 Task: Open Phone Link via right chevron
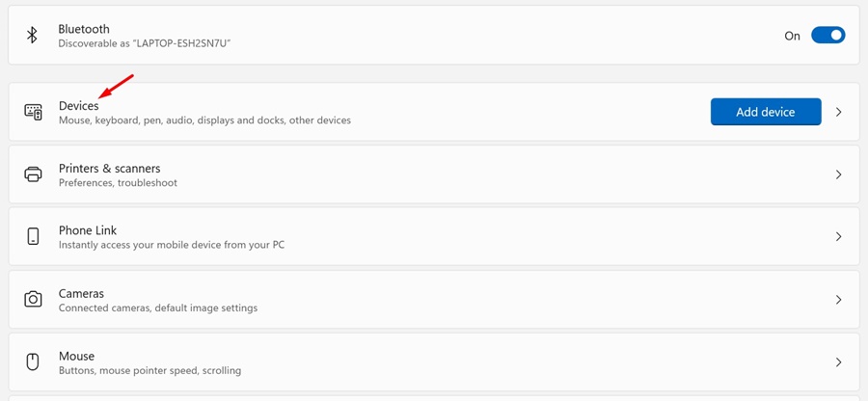click(838, 237)
